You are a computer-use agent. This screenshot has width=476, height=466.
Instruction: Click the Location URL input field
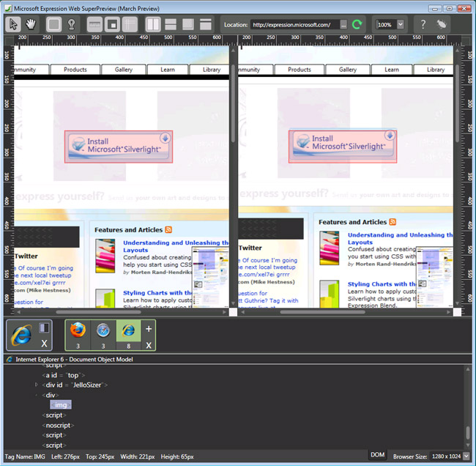[x=294, y=25]
